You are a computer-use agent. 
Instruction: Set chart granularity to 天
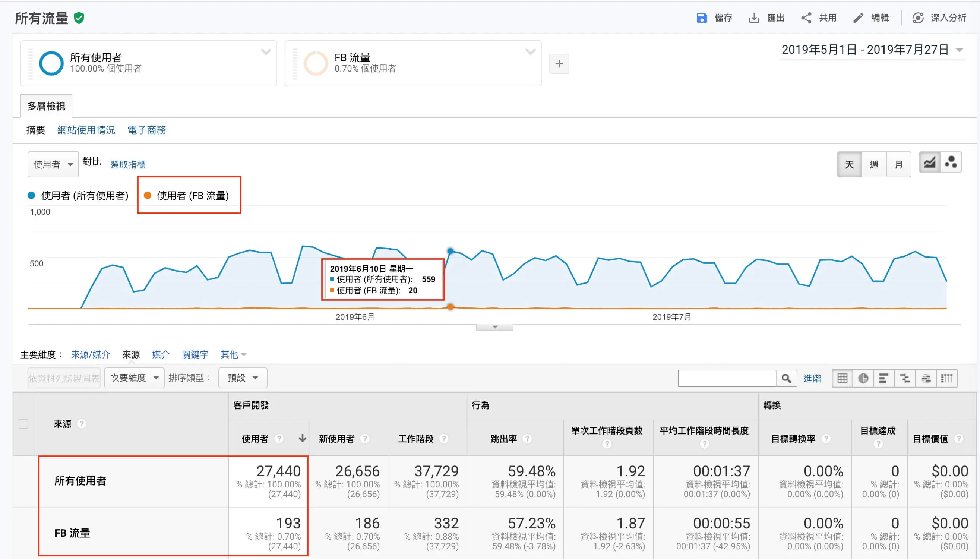point(849,164)
